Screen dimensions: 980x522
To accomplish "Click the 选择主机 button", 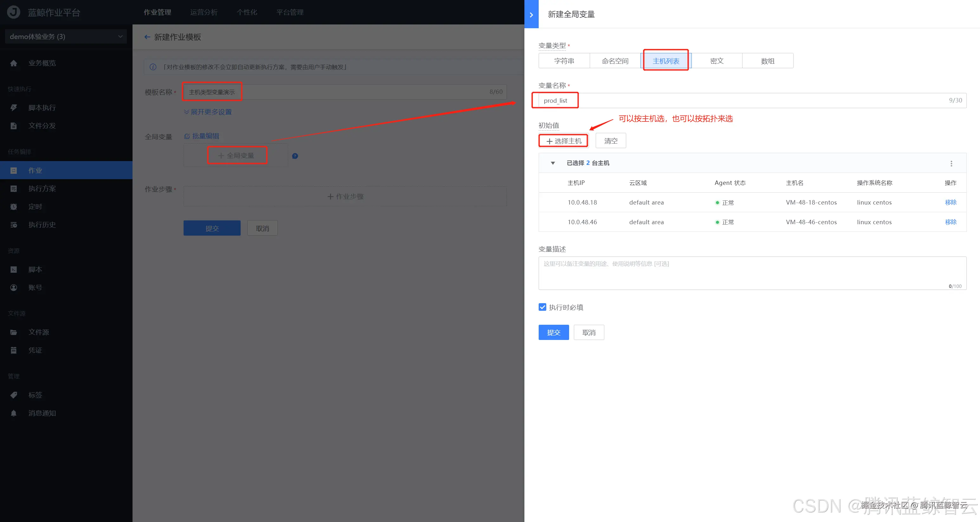I will pyautogui.click(x=563, y=141).
